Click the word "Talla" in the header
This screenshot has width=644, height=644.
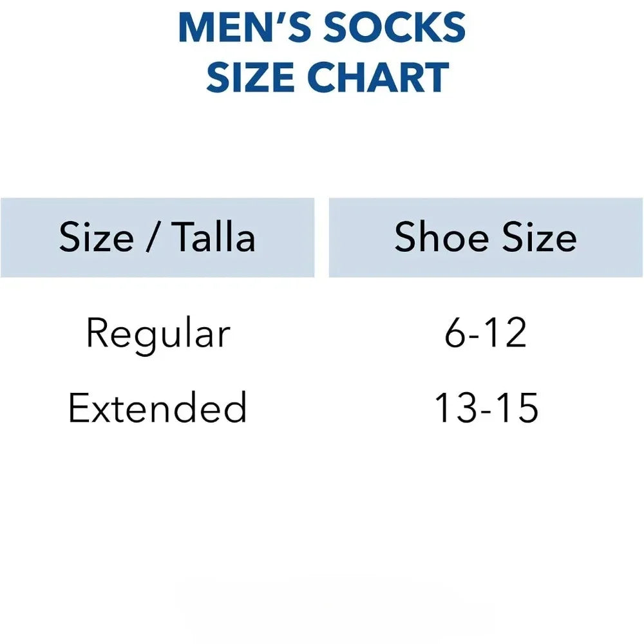(215, 237)
